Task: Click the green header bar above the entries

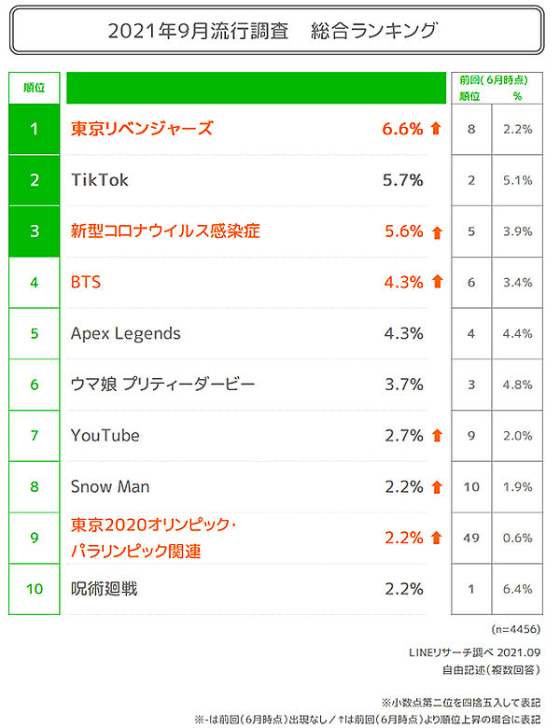Action: tap(256, 88)
